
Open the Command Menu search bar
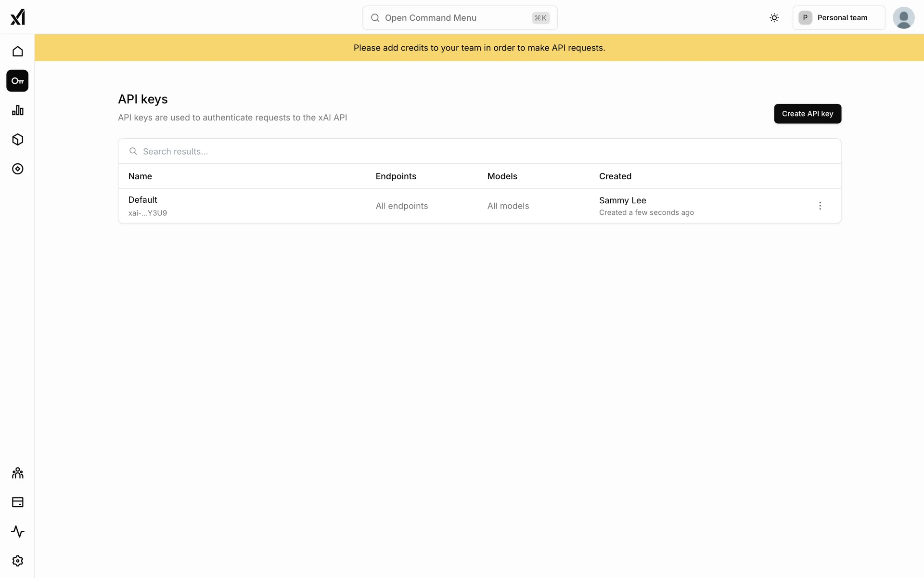(460, 18)
